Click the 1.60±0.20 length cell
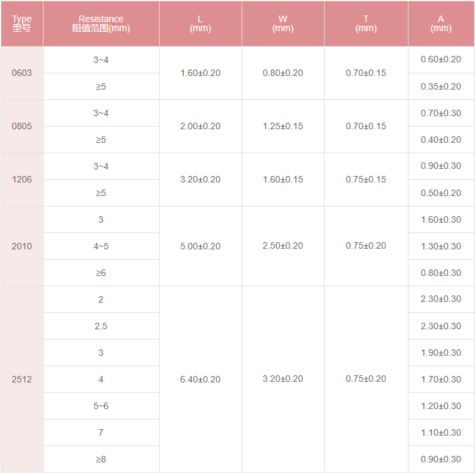476x474 pixels. point(200,73)
